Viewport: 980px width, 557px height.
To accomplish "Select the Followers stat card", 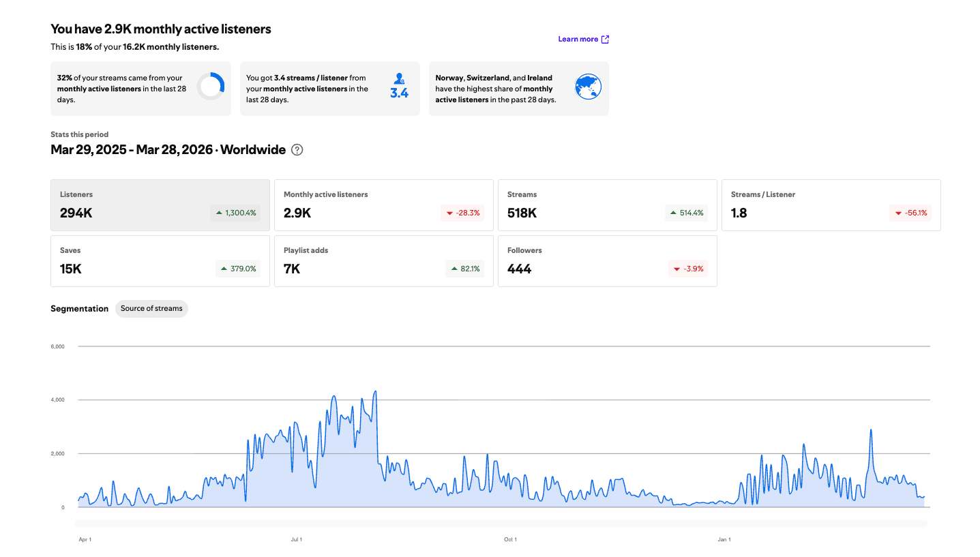I will [607, 261].
